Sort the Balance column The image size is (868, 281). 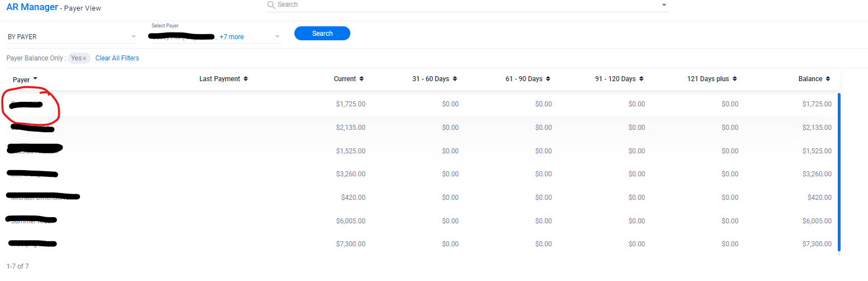(x=828, y=79)
